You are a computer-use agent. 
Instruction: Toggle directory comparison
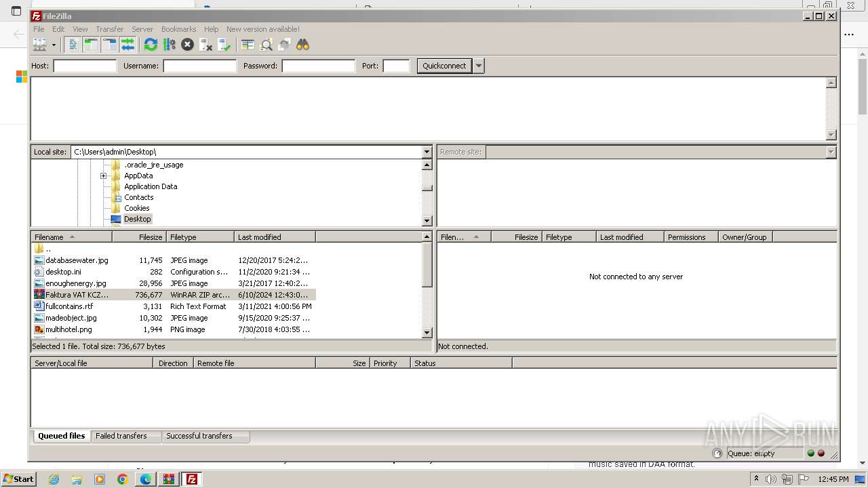(x=266, y=45)
